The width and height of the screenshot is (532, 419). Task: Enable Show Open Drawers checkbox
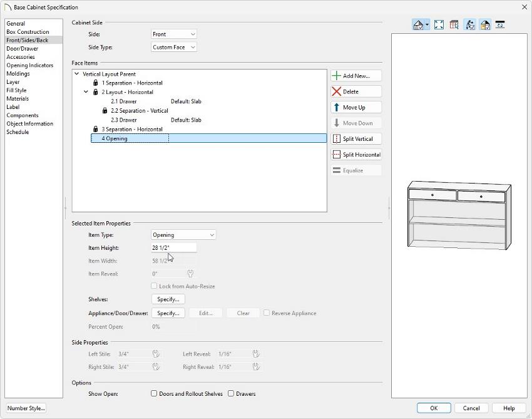pyautogui.click(x=231, y=393)
